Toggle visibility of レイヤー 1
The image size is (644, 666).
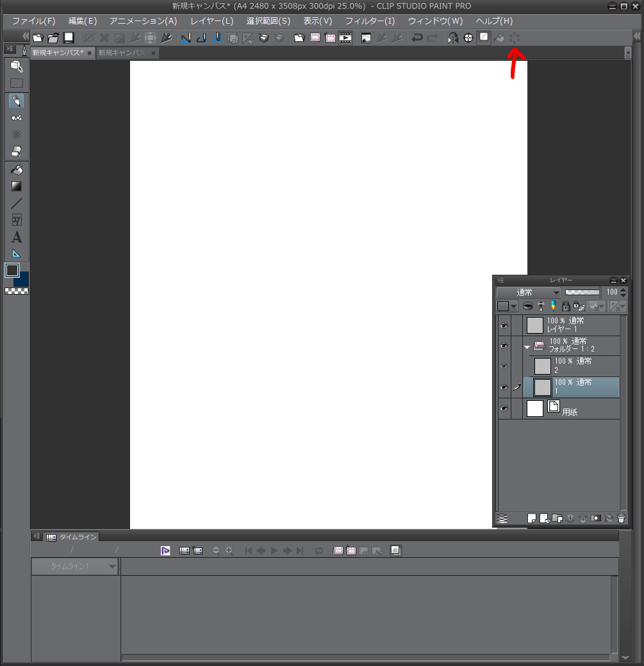pos(504,326)
